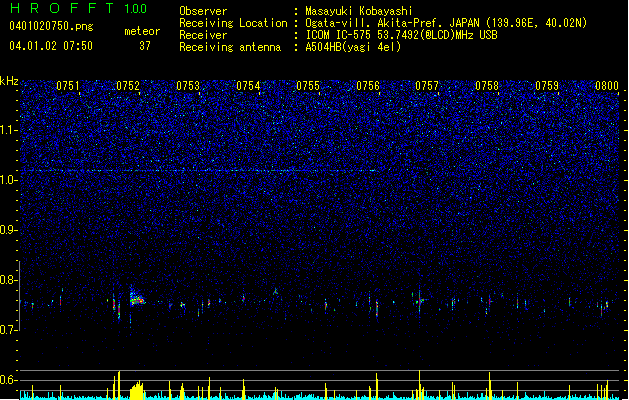Click the 0.8 kHz axis label
The image size is (629, 400).
coord(9,280)
